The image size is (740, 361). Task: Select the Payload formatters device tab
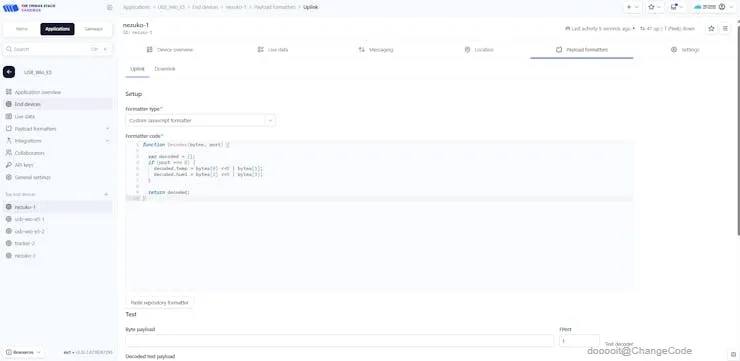click(x=582, y=50)
